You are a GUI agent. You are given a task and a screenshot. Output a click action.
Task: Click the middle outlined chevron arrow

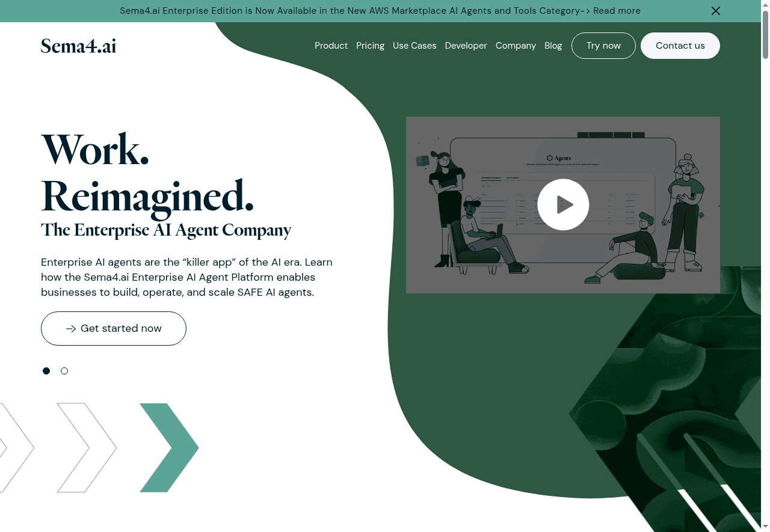tap(87, 448)
